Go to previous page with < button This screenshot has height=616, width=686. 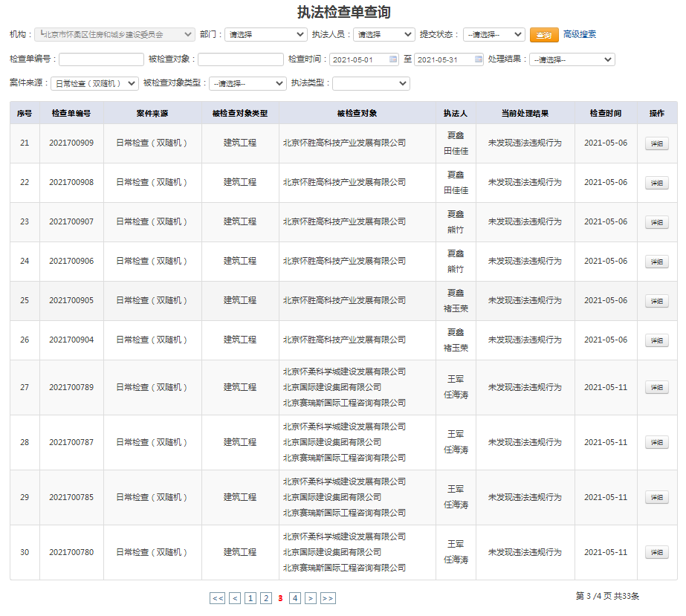click(x=235, y=598)
